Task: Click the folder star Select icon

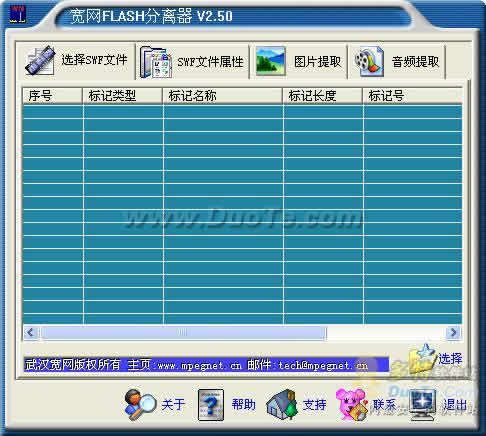Action: pyautogui.click(x=423, y=358)
